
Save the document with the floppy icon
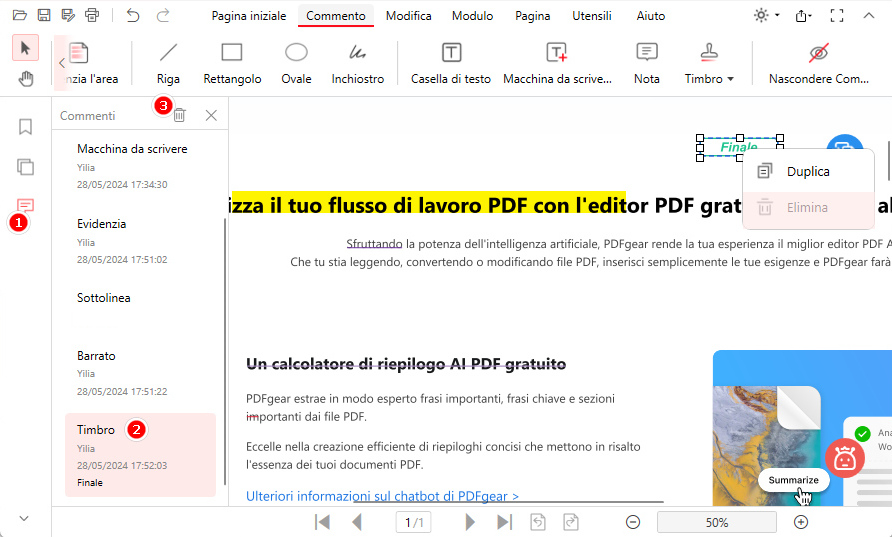point(44,15)
